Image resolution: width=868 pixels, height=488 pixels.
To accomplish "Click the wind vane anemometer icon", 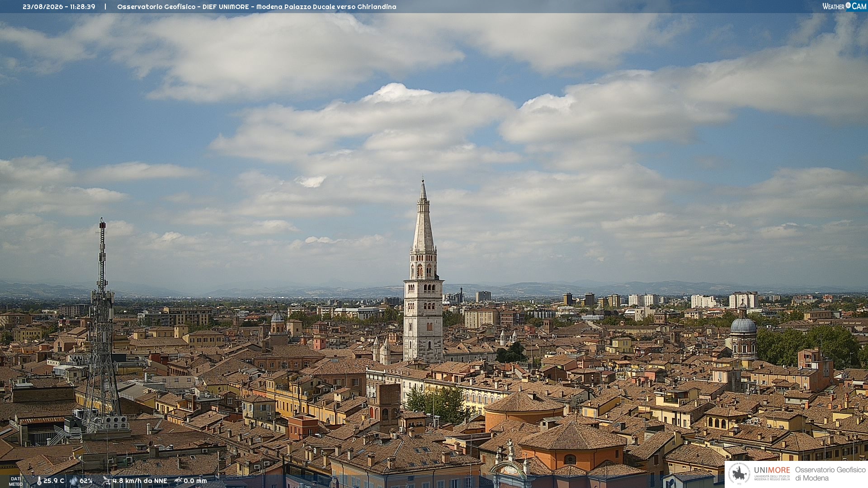I will click(x=106, y=481).
